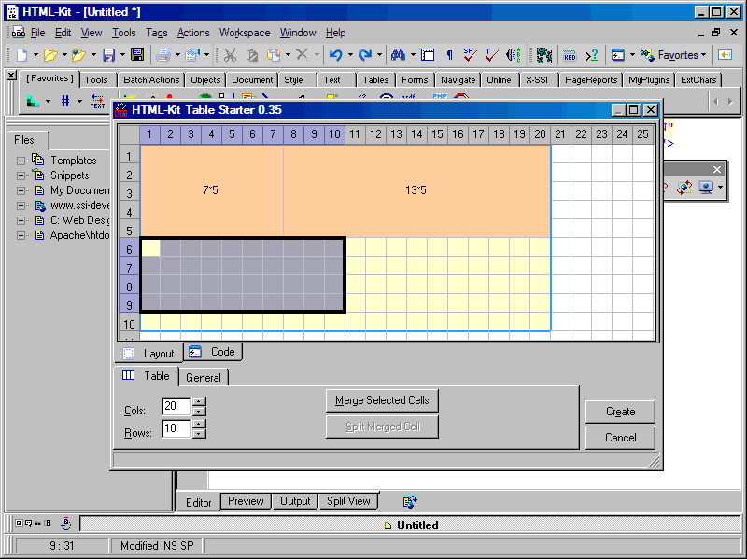Viewport: 747px width, 560px height.
Task: Click column header 15 in the table grid
Action: (437, 134)
